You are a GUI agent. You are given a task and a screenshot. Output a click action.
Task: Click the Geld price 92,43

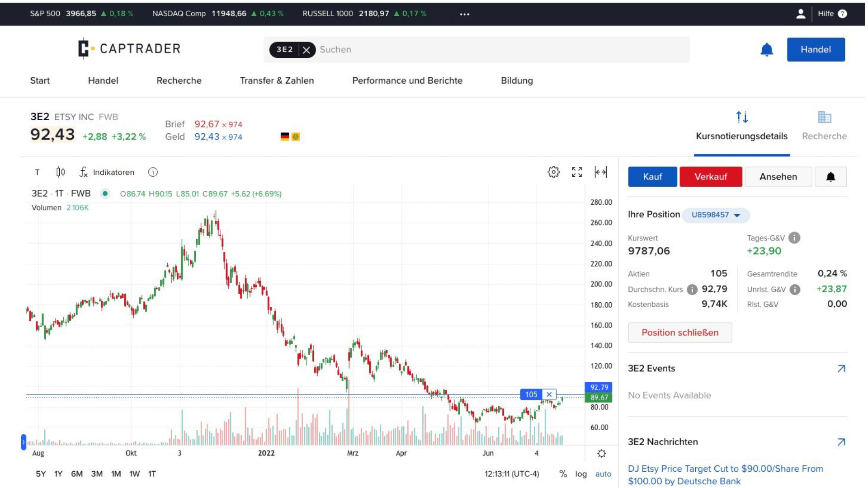207,136
